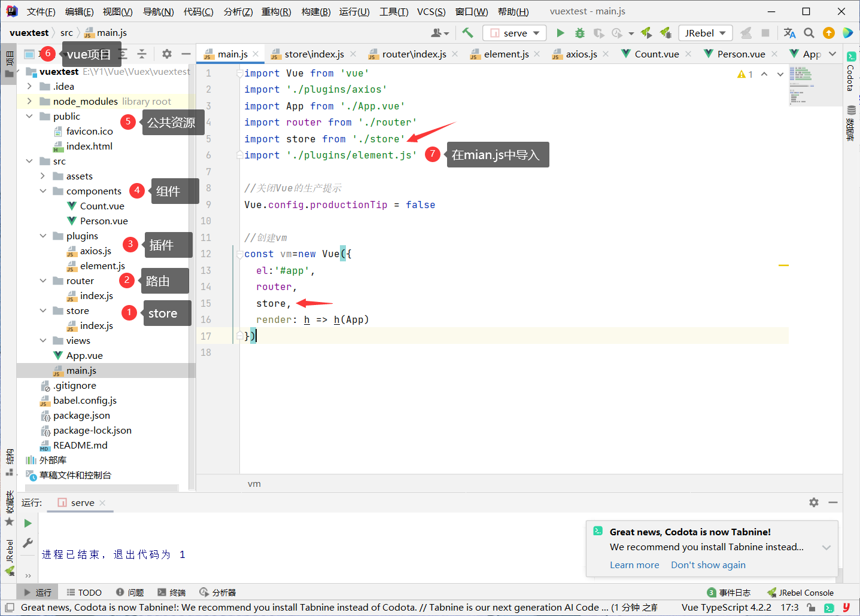Click the warning indicator in editor
Image resolution: width=860 pixels, height=616 pixels.
point(745,74)
